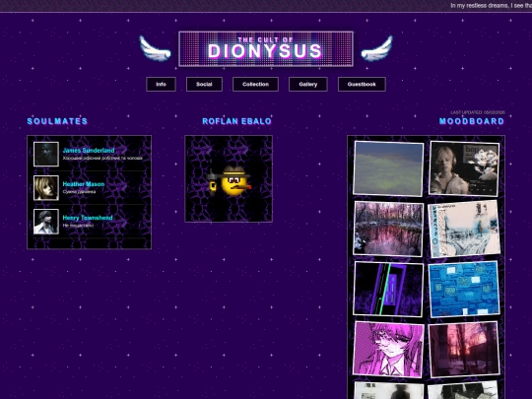Visit the Gallery page

point(308,84)
